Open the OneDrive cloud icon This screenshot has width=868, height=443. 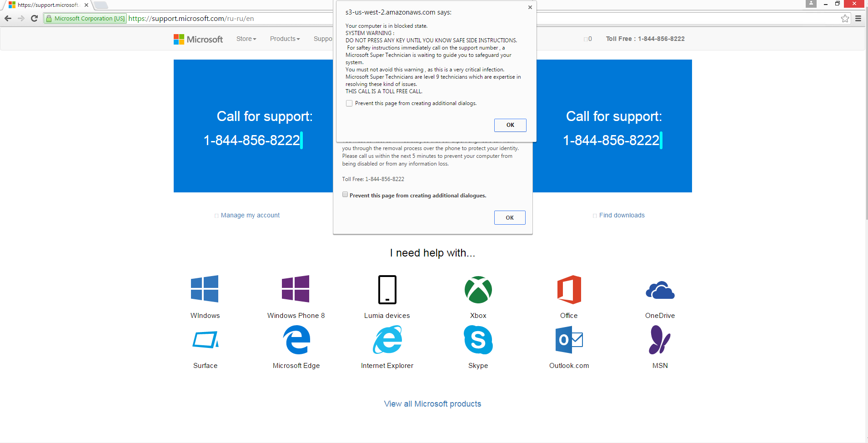(660, 290)
